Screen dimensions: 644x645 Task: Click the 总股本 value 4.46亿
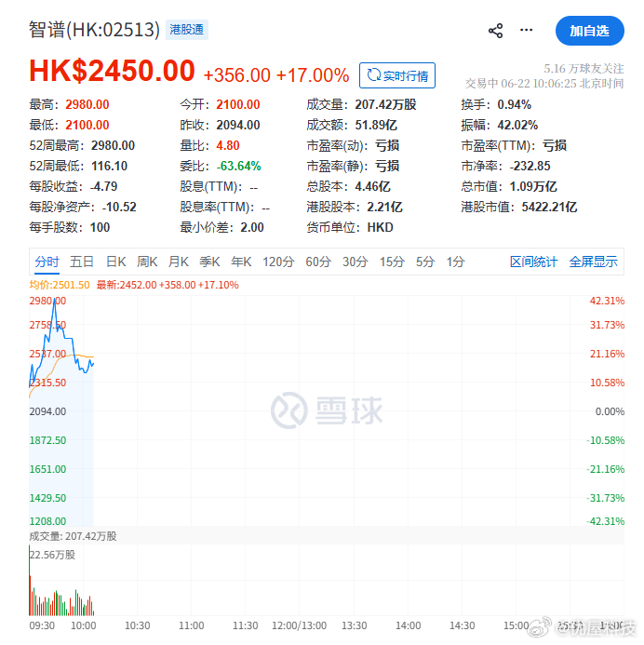[372, 187]
